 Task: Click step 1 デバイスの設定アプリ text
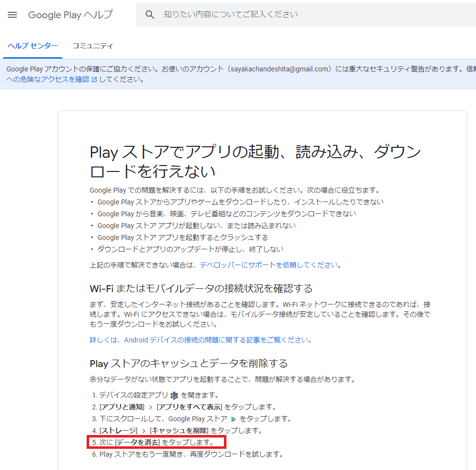pyautogui.click(x=133, y=395)
